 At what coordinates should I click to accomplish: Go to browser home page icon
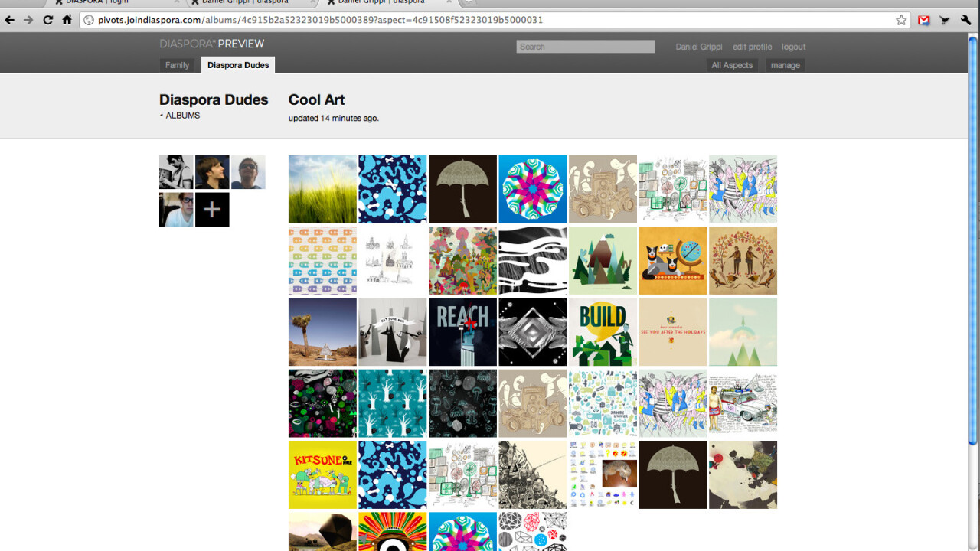(x=67, y=20)
